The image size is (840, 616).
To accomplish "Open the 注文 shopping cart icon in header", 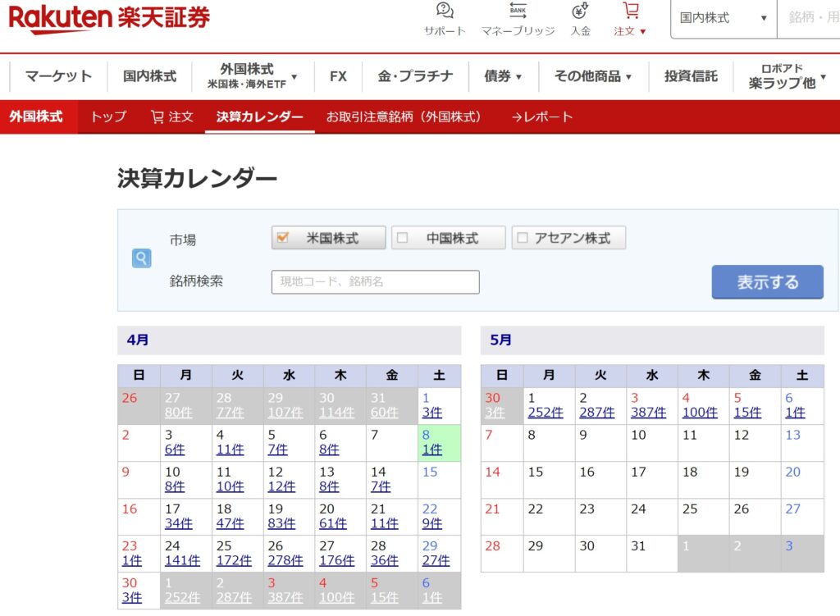I will [x=630, y=11].
